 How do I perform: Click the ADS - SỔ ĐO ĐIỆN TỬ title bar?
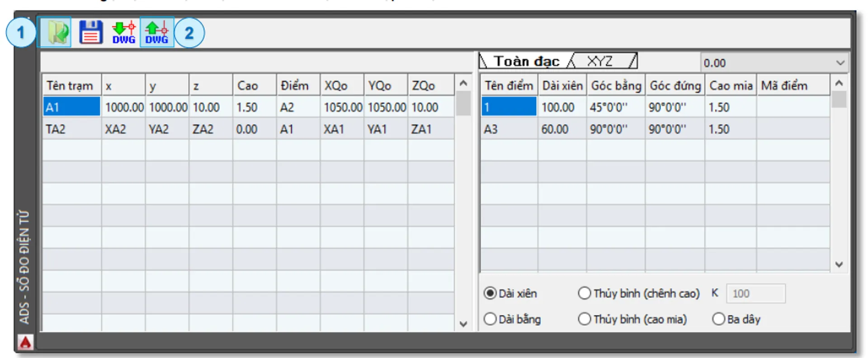pos(24,267)
